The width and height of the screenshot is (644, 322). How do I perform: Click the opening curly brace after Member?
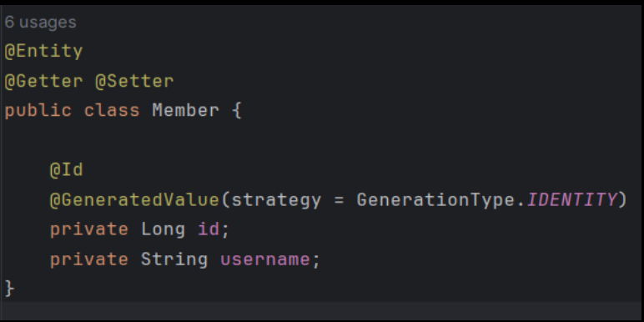pyautogui.click(x=237, y=111)
